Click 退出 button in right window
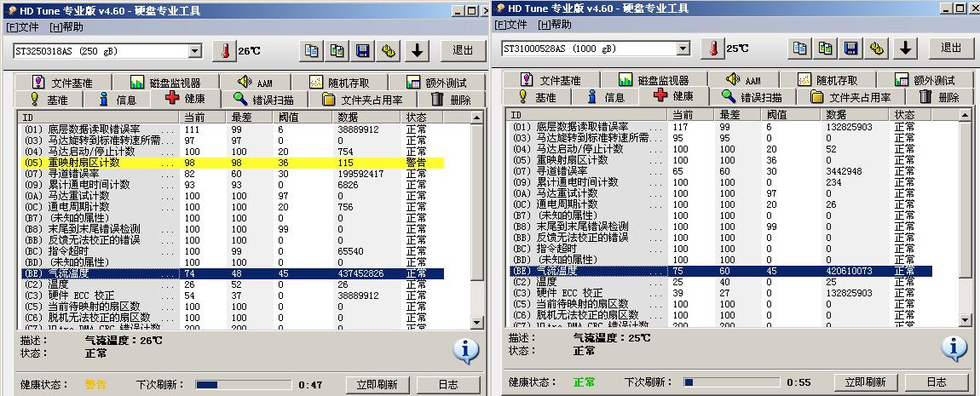 [x=951, y=48]
